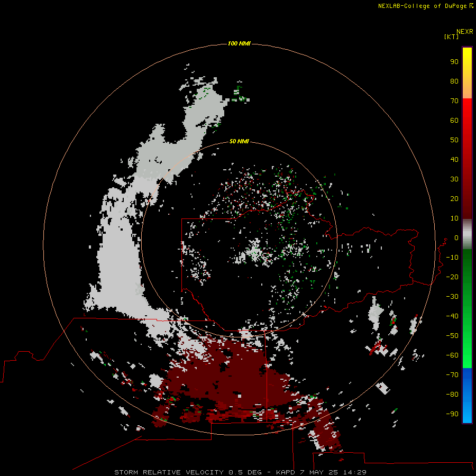This screenshot has width=476, height=476.
Task: Click the 100 NMI range ring label
Action: tap(239, 44)
